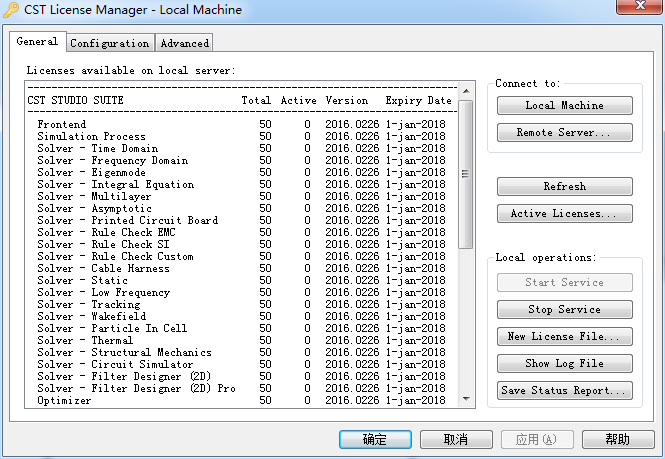Select Solver - Low Frequency row
This screenshot has height=459, width=665.
coord(241,292)
